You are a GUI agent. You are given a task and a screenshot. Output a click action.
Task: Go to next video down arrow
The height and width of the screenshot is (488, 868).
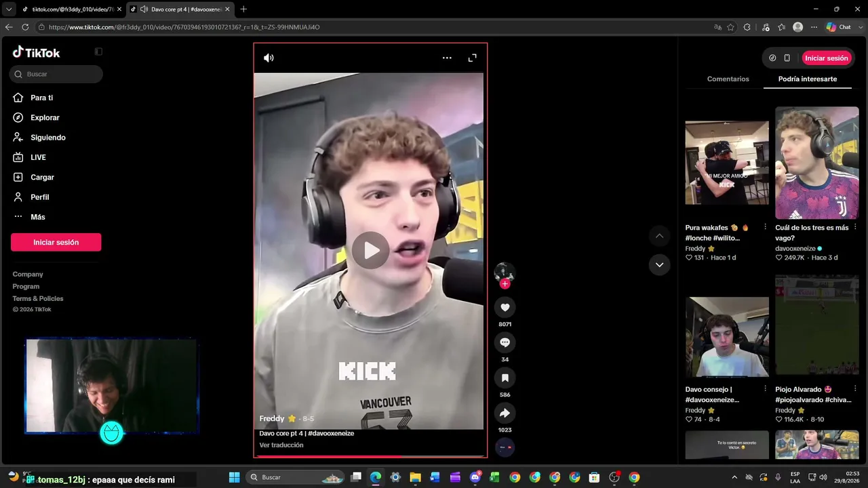(659, 264)
